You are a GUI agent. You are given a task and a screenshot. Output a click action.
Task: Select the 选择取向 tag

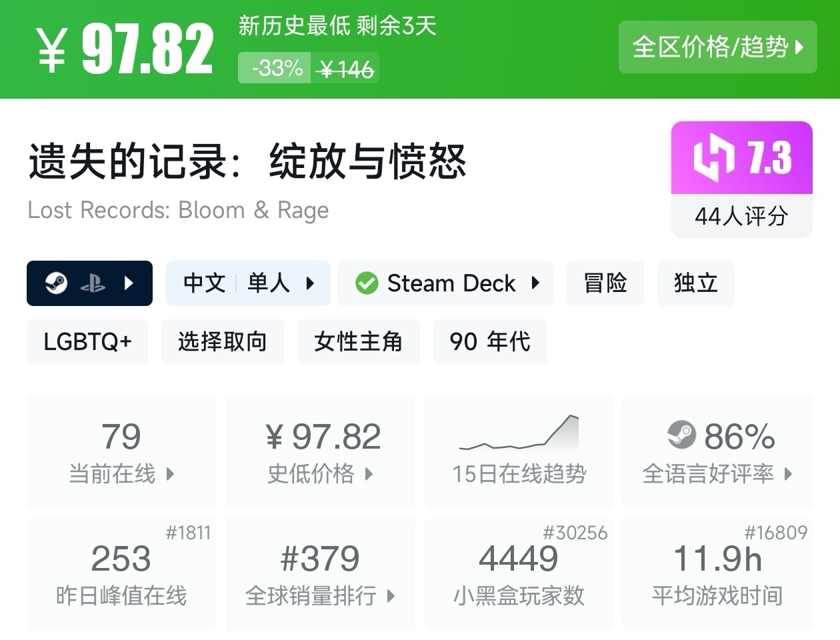point(222,342)
